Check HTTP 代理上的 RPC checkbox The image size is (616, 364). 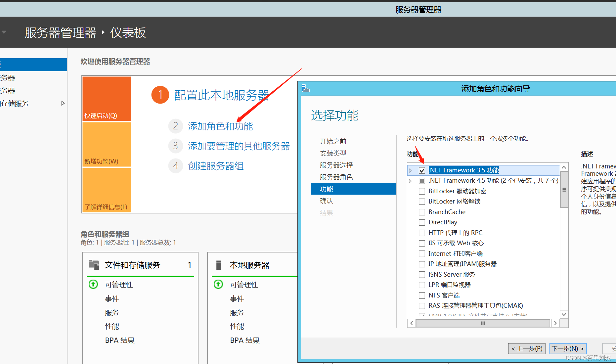pos(422,233)
